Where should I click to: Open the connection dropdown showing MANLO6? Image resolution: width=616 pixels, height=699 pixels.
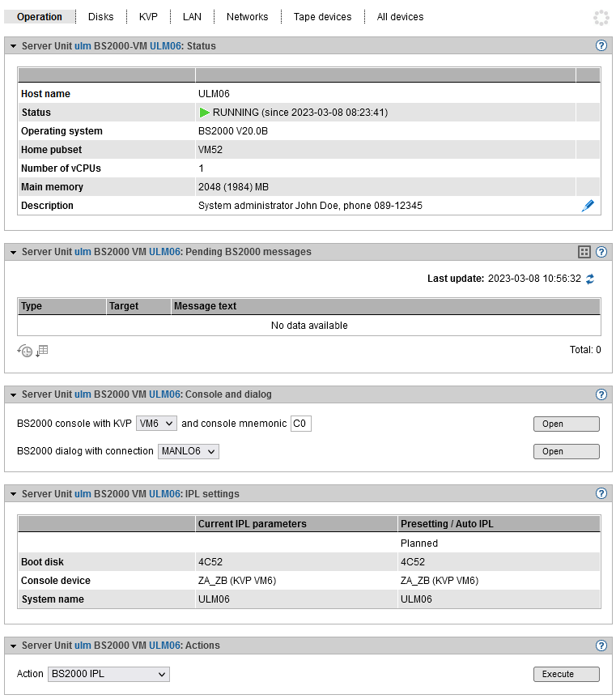coord(188,451)
